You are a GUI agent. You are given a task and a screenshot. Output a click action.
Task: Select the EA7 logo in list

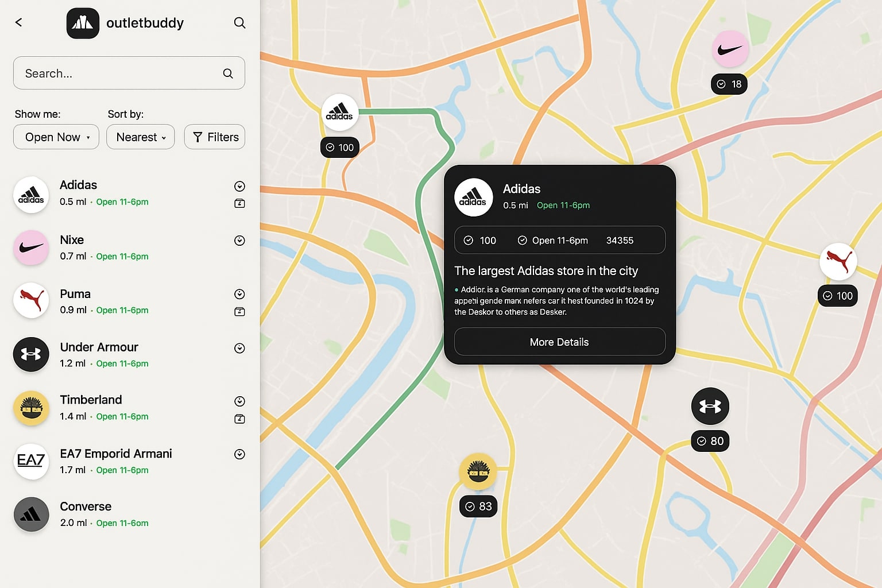tap(31, 461)
